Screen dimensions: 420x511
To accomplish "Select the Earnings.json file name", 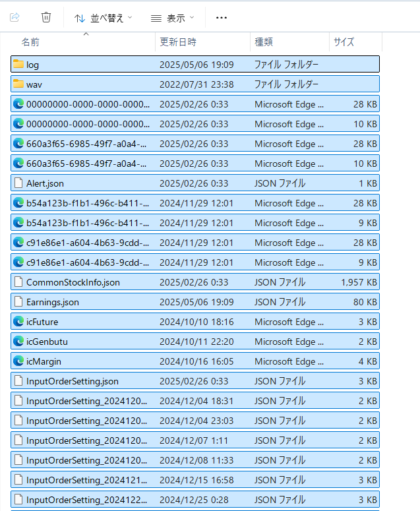I will coord(53,302).
